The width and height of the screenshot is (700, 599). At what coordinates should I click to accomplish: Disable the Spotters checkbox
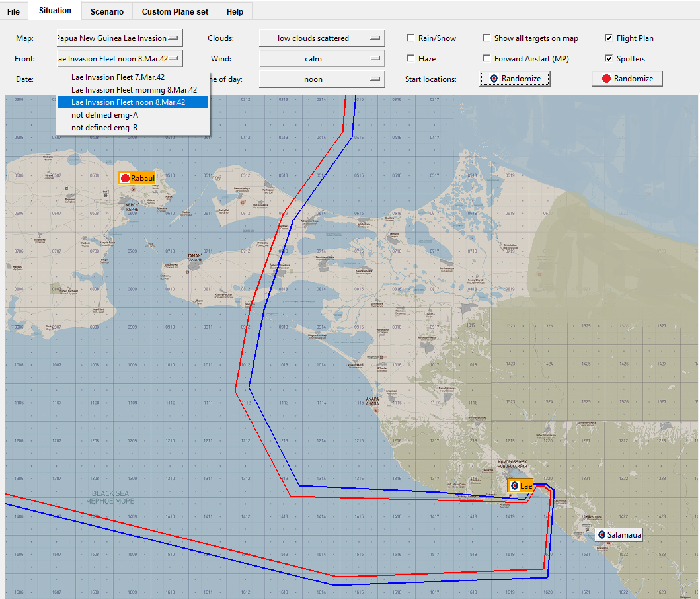pos(609,59)
